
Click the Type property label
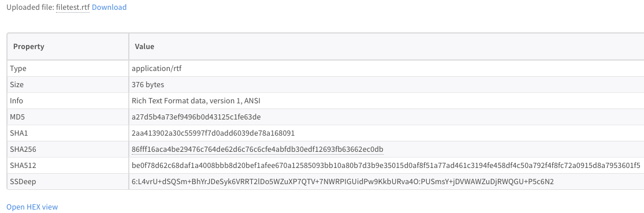[x=18, y=69]
